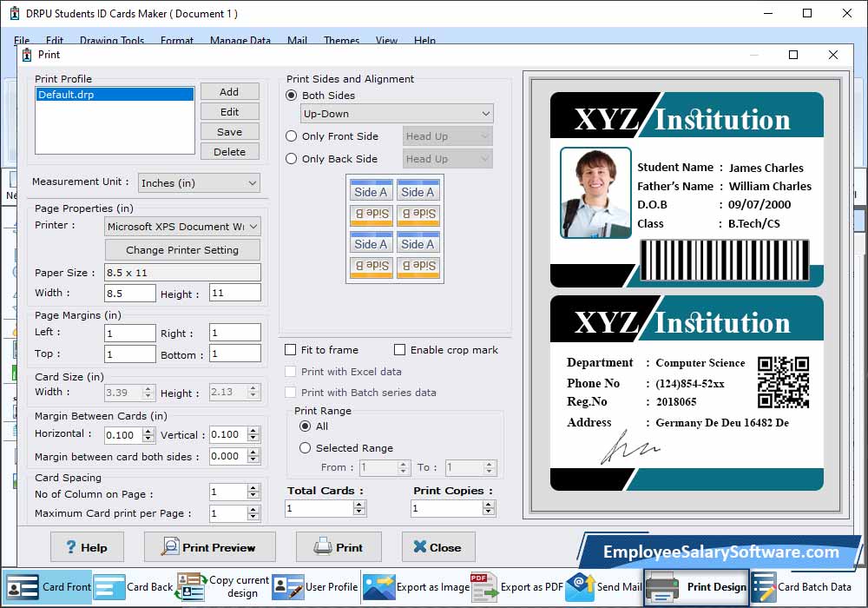This screenshot has width=868, height=608.
Task: Enable the Fit to frame checkbox
Action: [290, 350]
